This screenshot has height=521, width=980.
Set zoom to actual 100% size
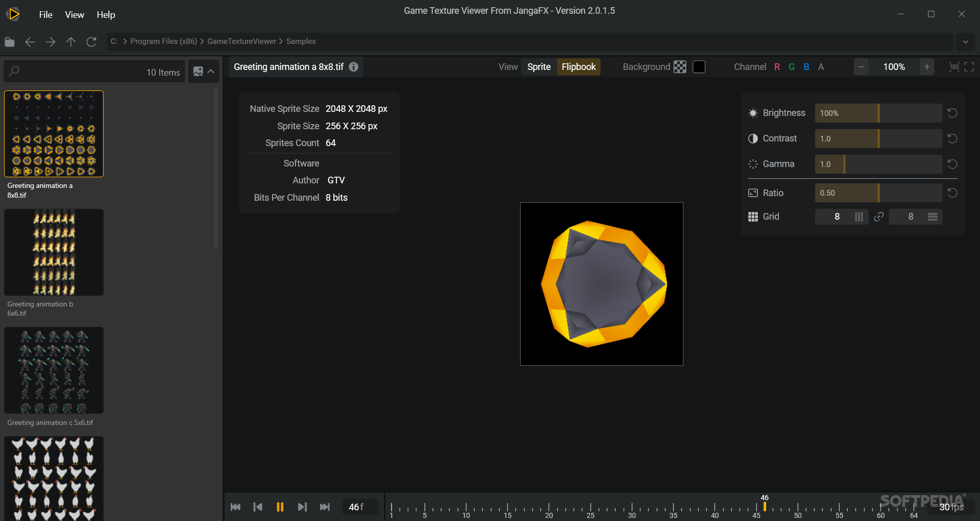(x=953, y=66)
